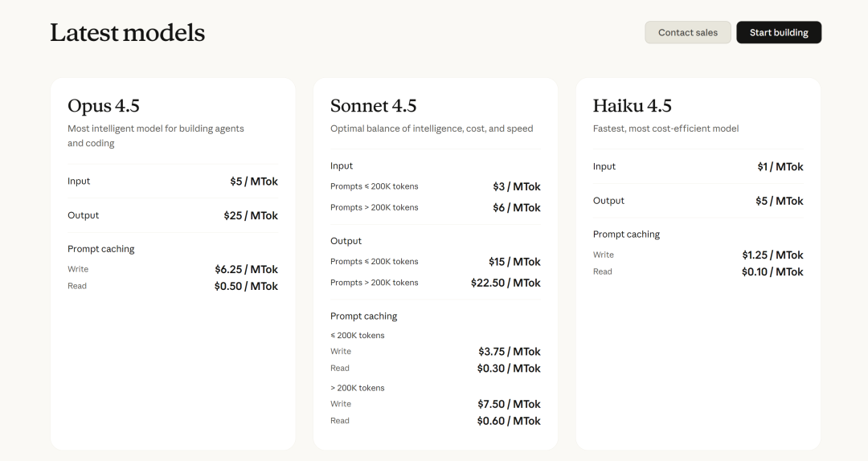Click Sonnet output price $15 / MTok
This screenshot has width=868, height=461.
[x=514, y=262]
